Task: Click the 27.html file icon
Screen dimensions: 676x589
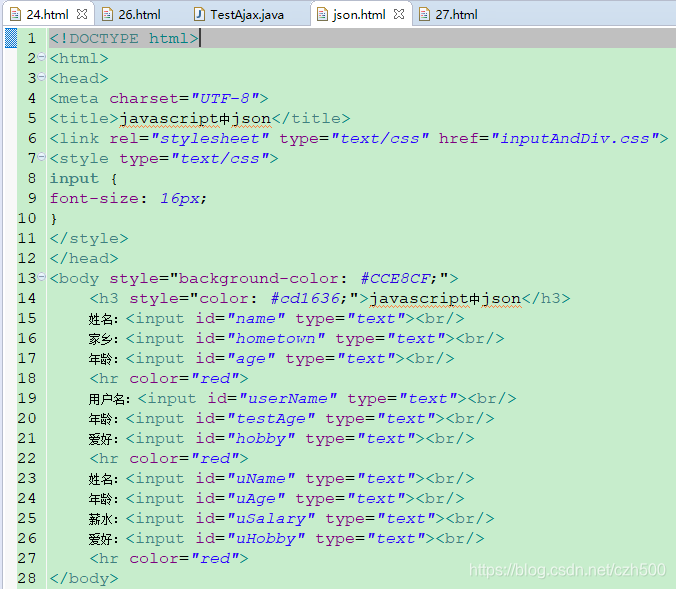Action: [x=425, y=14]
